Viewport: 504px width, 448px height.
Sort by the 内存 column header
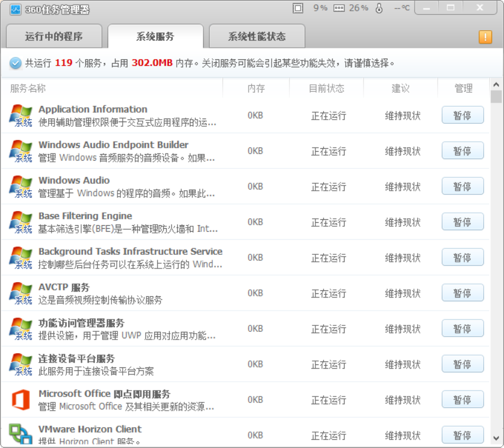point(256,88)
